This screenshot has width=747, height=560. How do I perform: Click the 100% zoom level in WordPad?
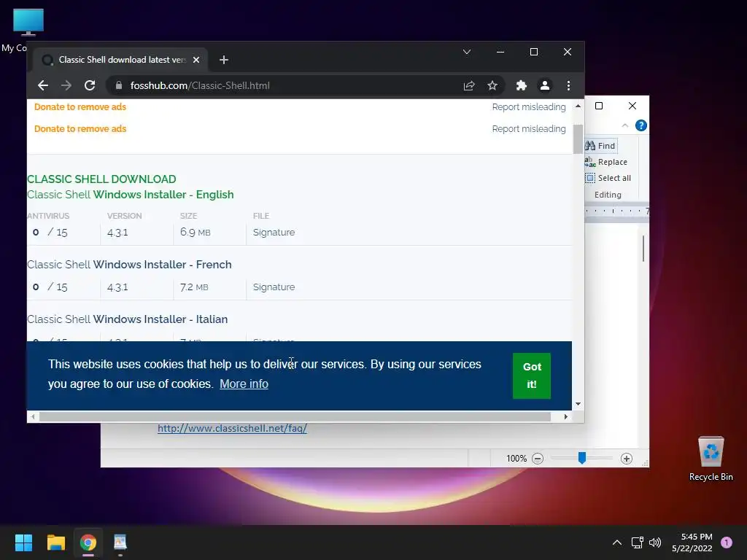(x=516, y=459)
